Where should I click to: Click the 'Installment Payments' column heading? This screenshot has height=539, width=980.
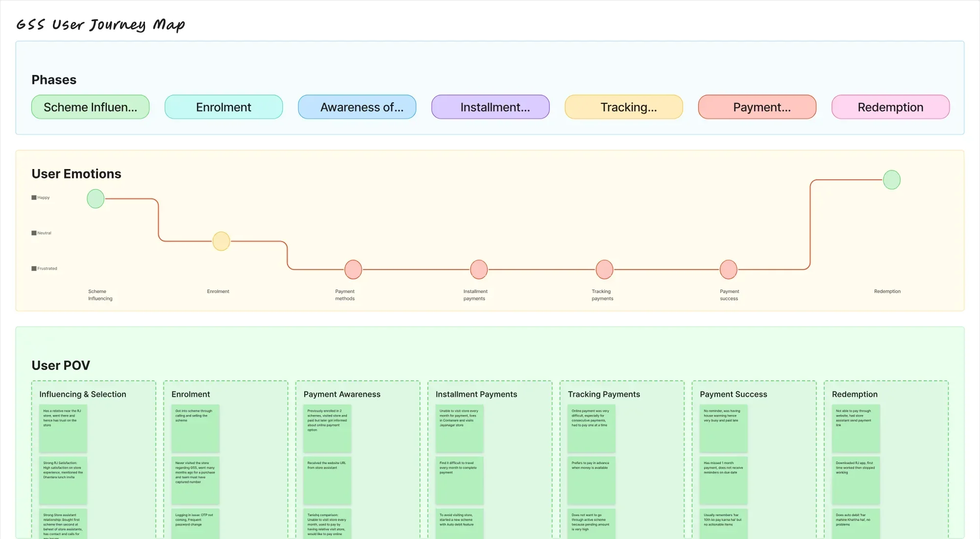476,394
